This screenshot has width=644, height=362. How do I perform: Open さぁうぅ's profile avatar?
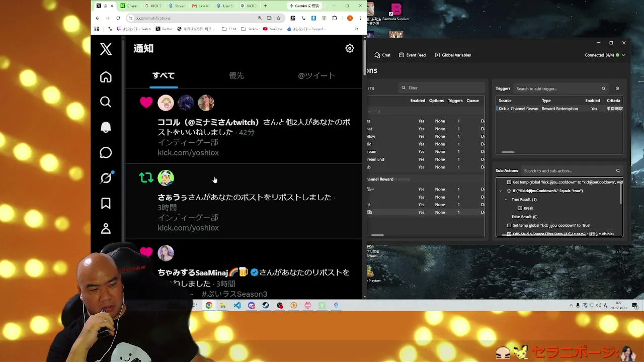point(166,177)
